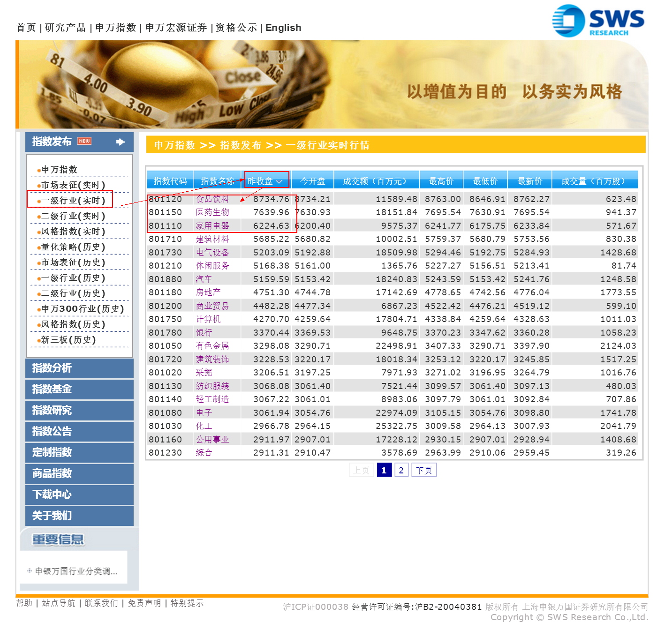Open 风格指数(历史) in the sidebar
Screen dimensions: 672x637
[73, 324]
